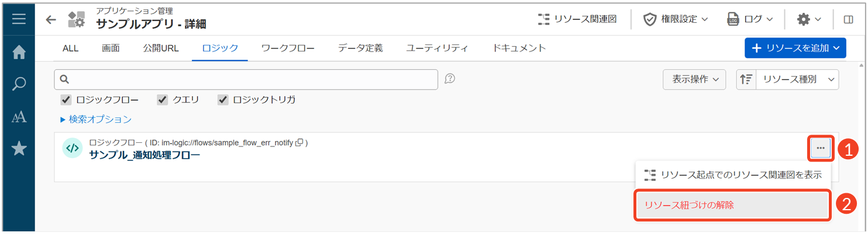Copy the logic flow ID
Image resolution: width=868 pixels, height=236 pixels.
(x=299, y=142)
